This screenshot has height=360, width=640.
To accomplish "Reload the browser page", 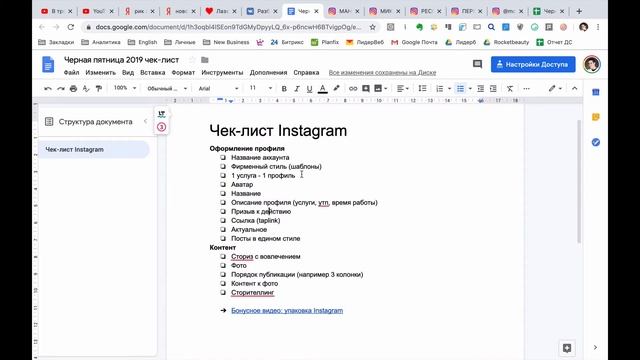I will pyautogui.click(x=71, y=27).
